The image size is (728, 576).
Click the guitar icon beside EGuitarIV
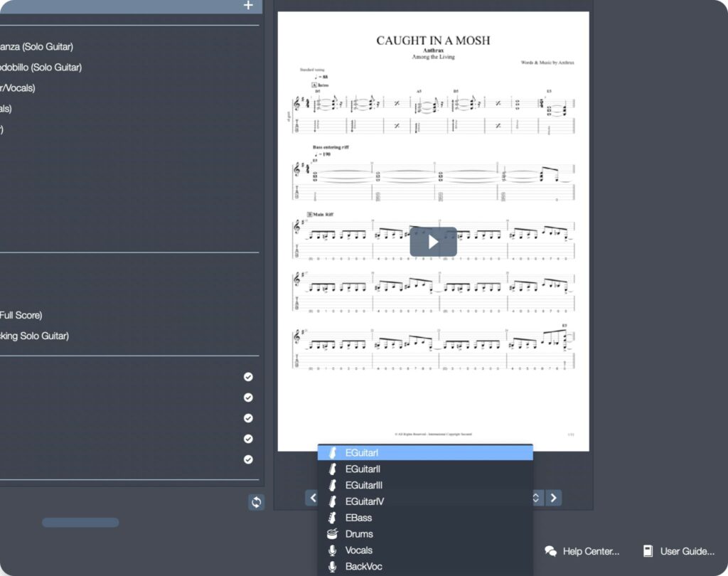pyautogui.click(x=333, y=501)
